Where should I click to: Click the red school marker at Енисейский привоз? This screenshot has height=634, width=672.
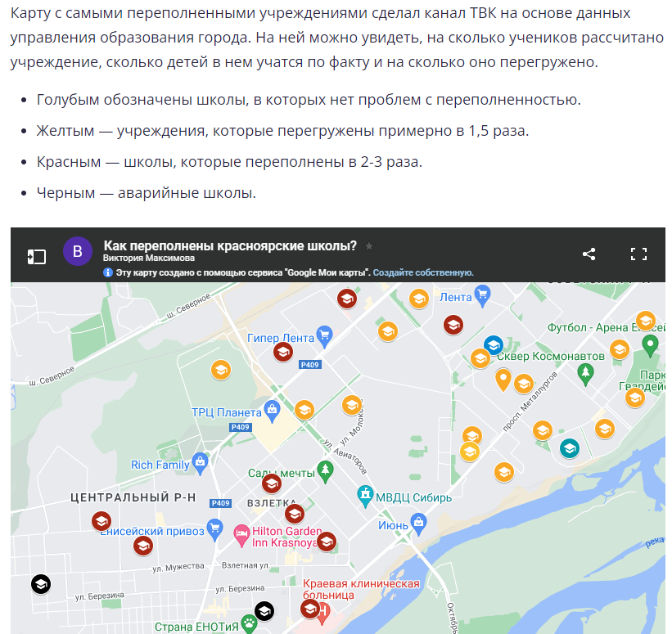point(101,521)
